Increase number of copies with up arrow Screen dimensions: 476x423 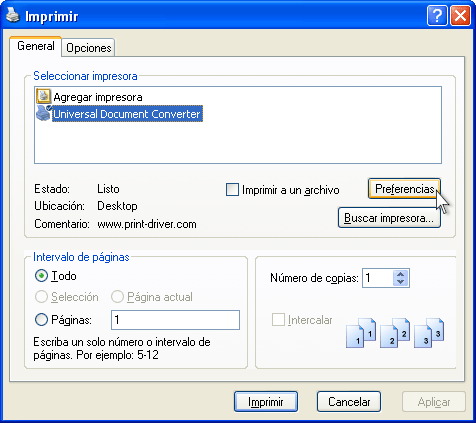[401, 274]
